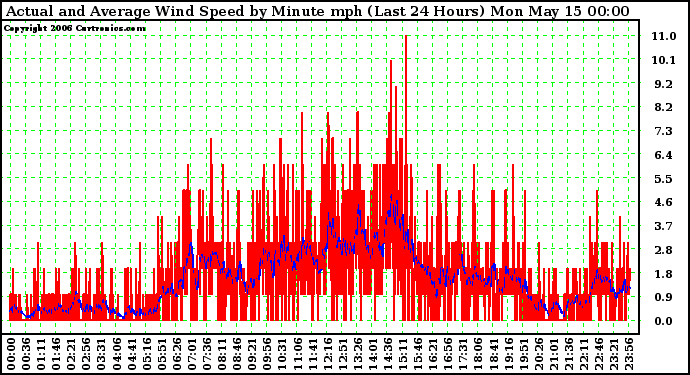Click the 04:41 time label
Image resolution: width=690 pixels, height=375 pixels.
[131, 354]
